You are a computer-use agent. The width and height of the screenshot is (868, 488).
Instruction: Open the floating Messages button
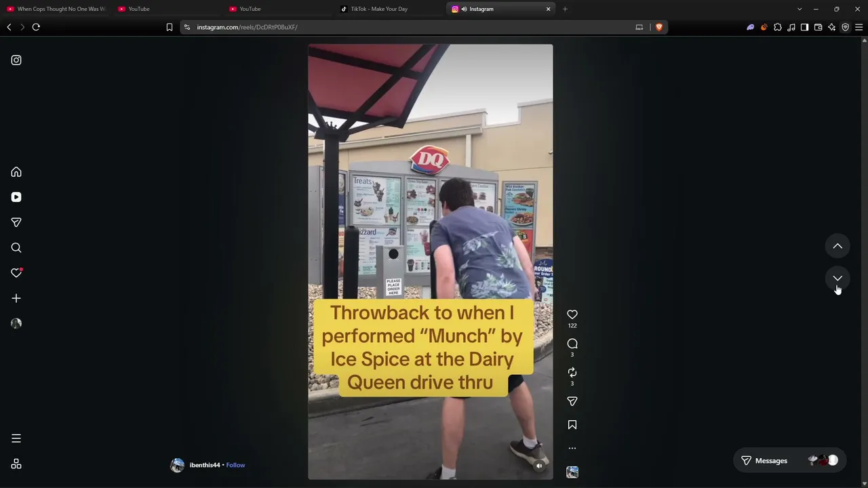[789, 461]
